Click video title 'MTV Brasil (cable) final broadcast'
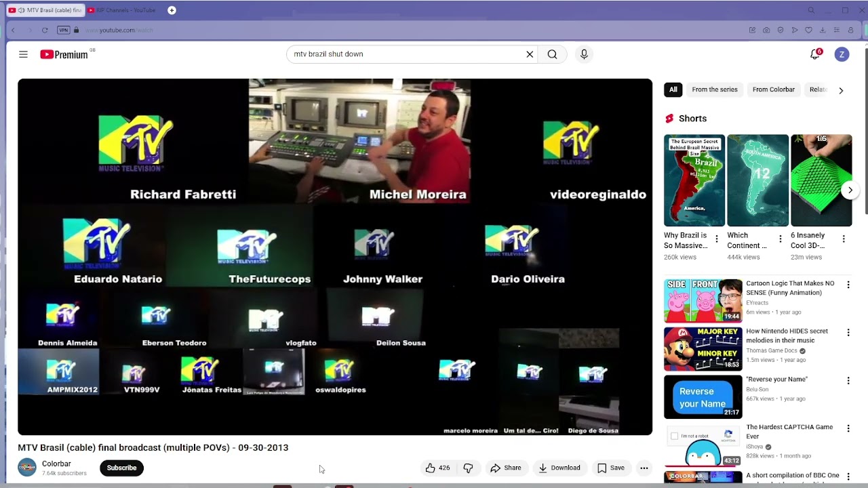 click(153, 447)
